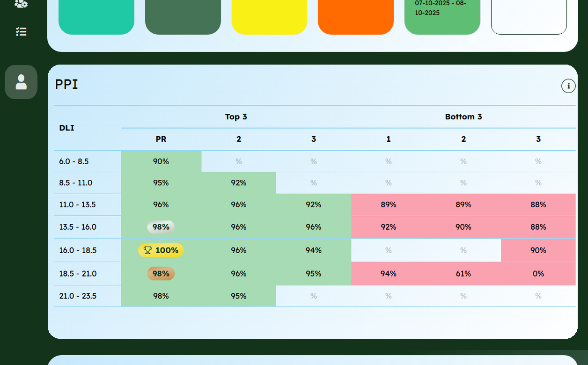Click the trophy icon beside 100%
The height and width of the screenshot is (365, 588).
(147, 250)
